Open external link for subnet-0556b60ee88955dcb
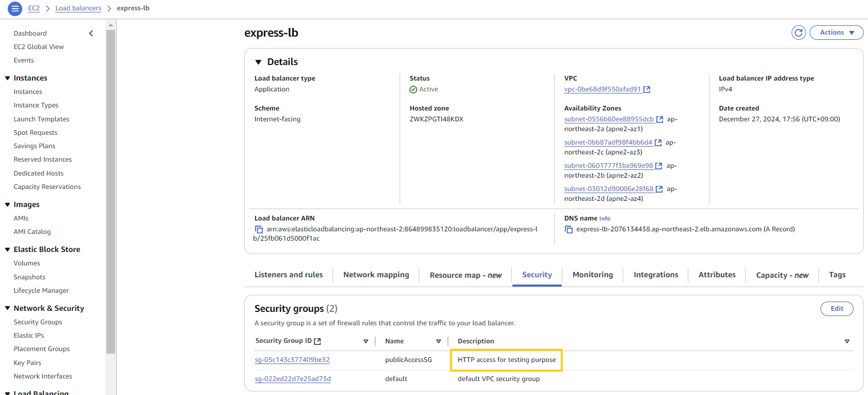 [659, 119]
